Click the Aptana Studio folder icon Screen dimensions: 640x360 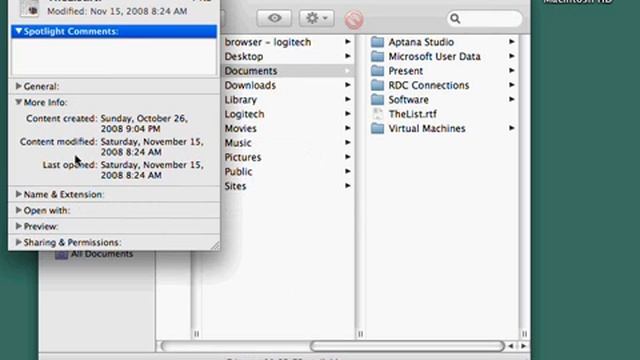click(x=378, y=42)
